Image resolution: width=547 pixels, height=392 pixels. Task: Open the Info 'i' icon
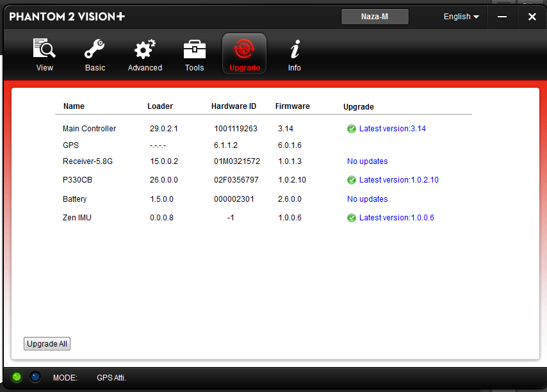[x=295, y=49]
